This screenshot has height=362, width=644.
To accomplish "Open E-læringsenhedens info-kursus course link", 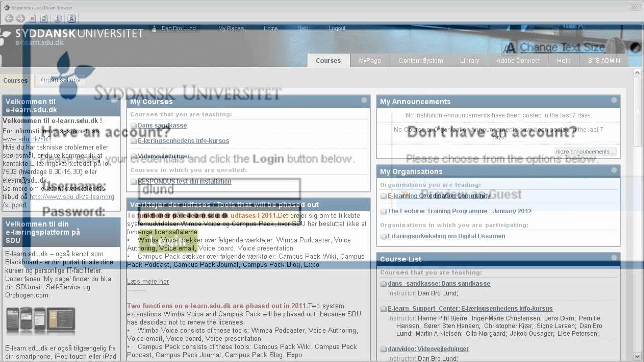I will point(184,141).
